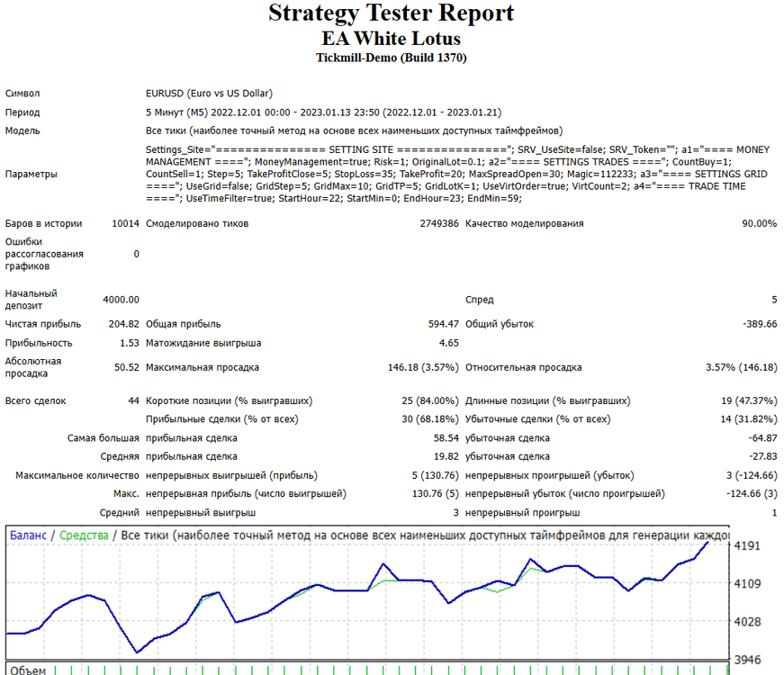Viewport: 784px width, 675px height.
Task: Click the 'Матожидание выигрыша' label
Action: click(203, 343)
